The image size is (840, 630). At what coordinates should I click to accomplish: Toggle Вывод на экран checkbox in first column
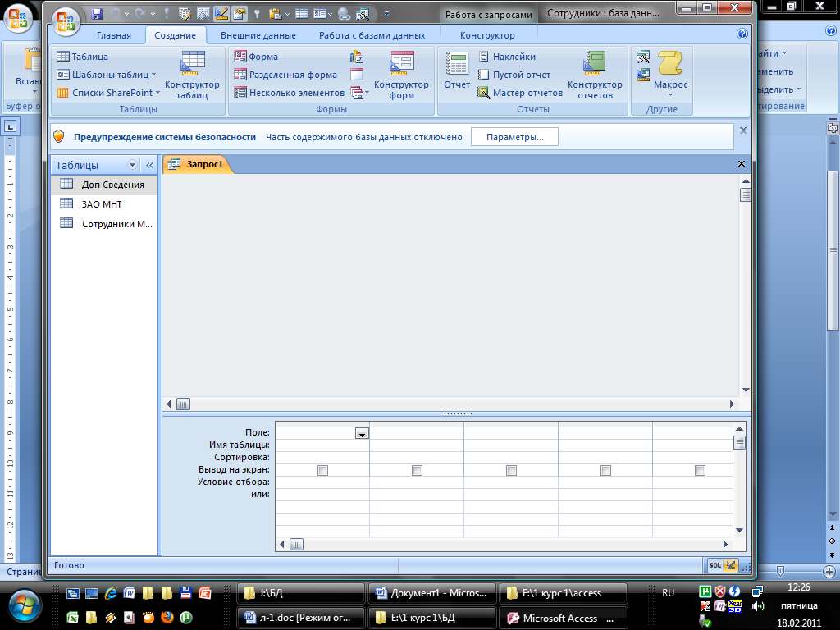322,470
